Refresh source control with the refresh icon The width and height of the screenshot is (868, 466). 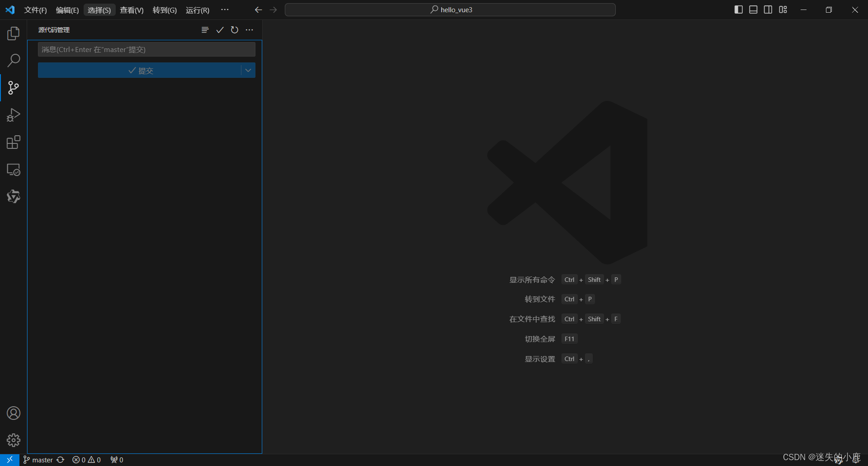click(x=234, y=30)
